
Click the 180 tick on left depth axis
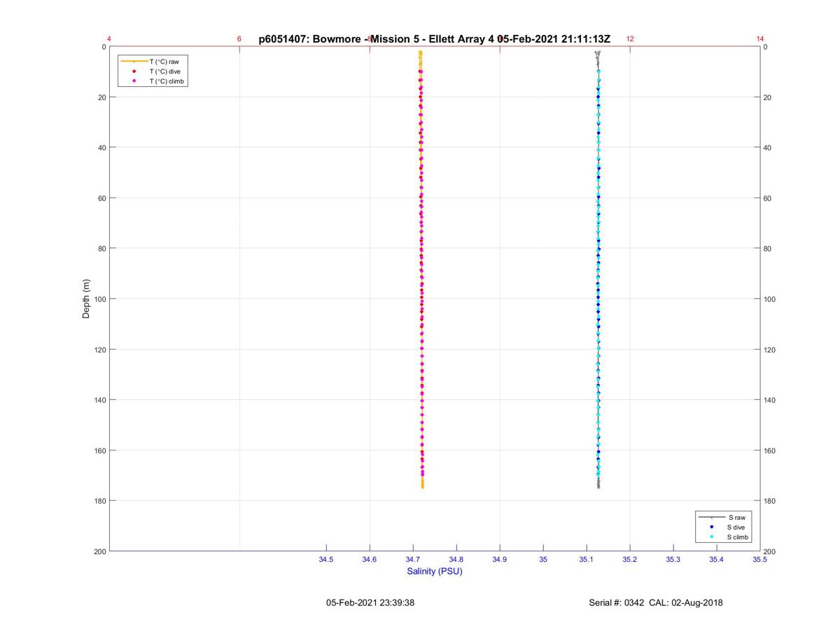[x=100, y=501]
